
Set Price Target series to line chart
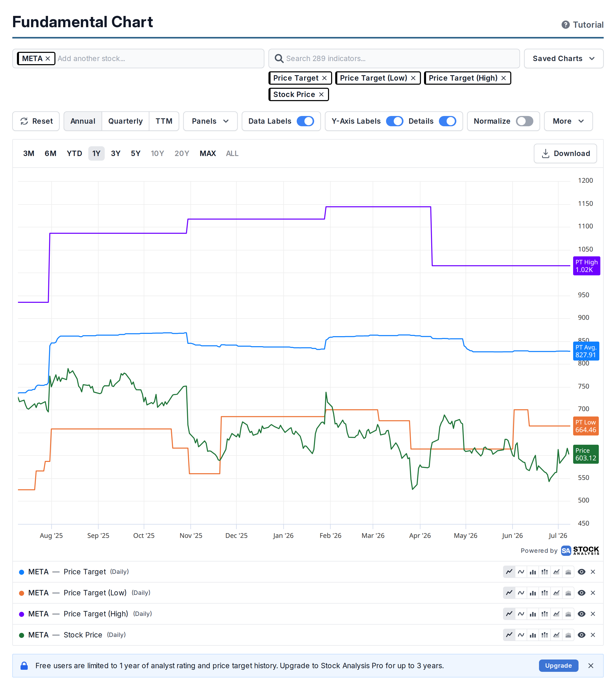point(509,572)
